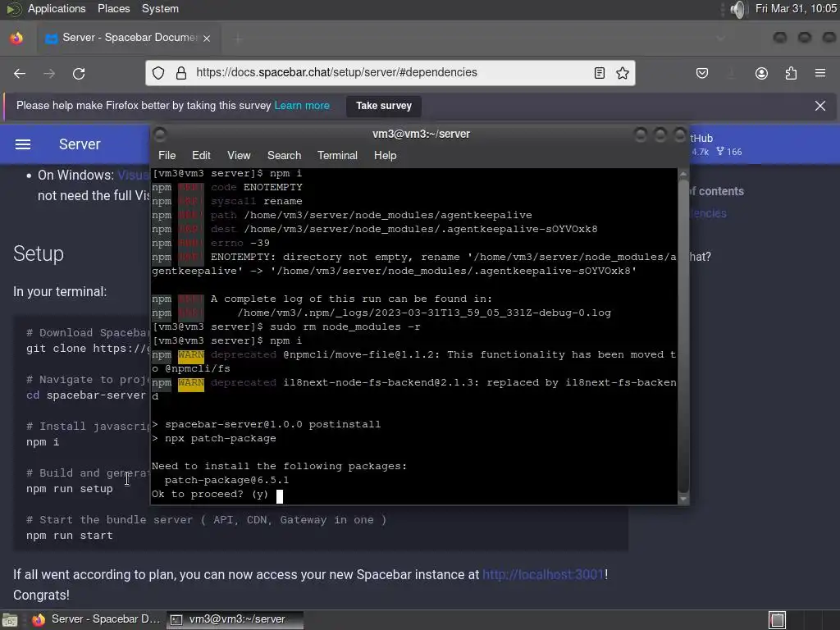Click the 'npm run start' code line

(x=70, y=535)
